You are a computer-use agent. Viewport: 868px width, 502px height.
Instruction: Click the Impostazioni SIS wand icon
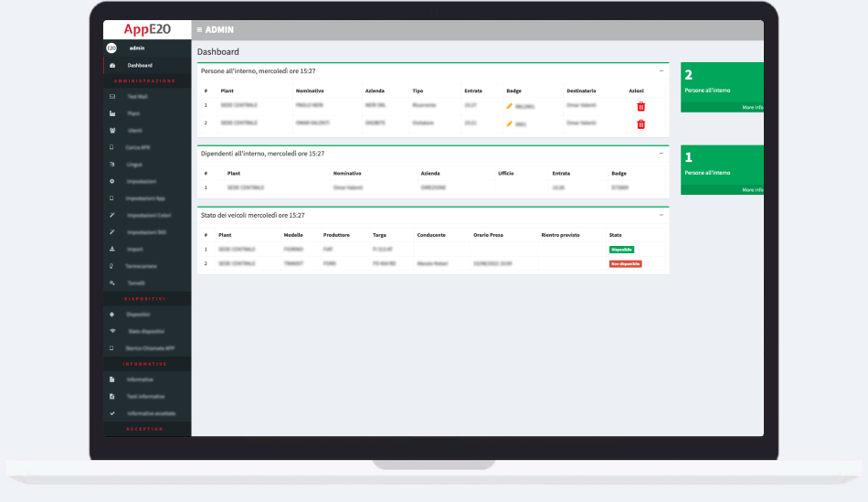111,232
